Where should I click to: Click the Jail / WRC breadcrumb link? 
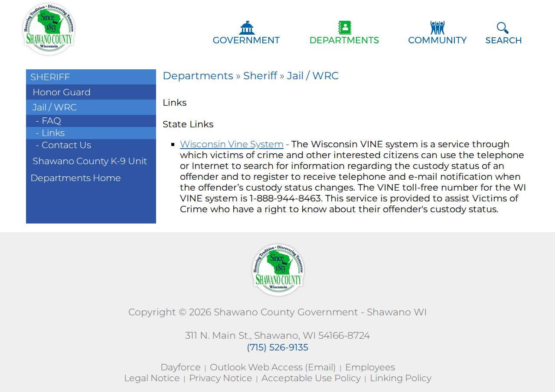(313, 76)
